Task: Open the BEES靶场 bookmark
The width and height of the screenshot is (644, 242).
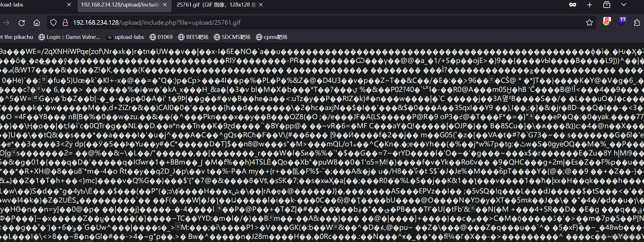Action: tap(193, 37)
